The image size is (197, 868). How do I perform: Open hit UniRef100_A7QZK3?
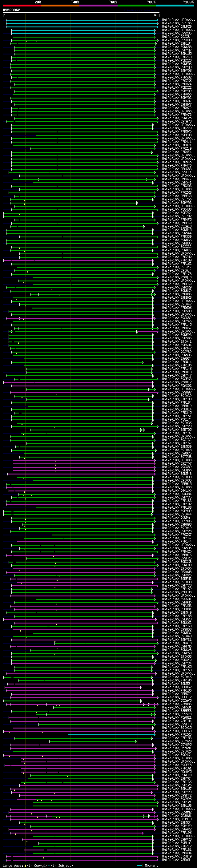(x=177, y=57)
